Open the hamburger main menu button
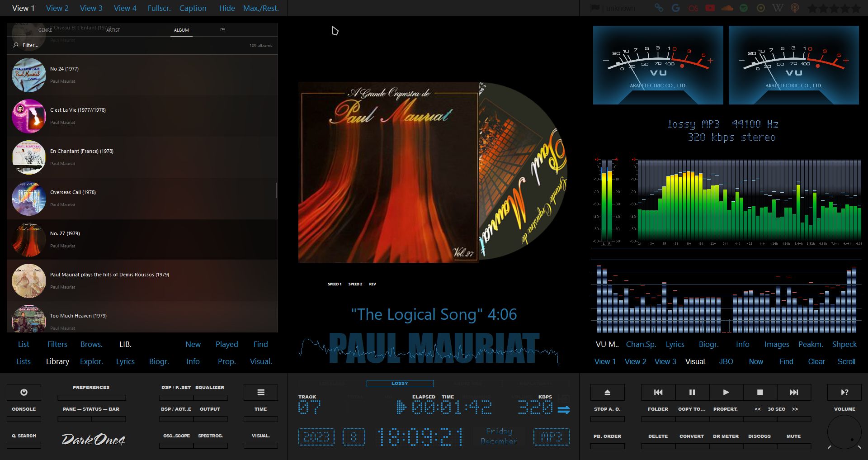Image resolution: width=868 pixels, height=460 pixels. coord(261,392)
